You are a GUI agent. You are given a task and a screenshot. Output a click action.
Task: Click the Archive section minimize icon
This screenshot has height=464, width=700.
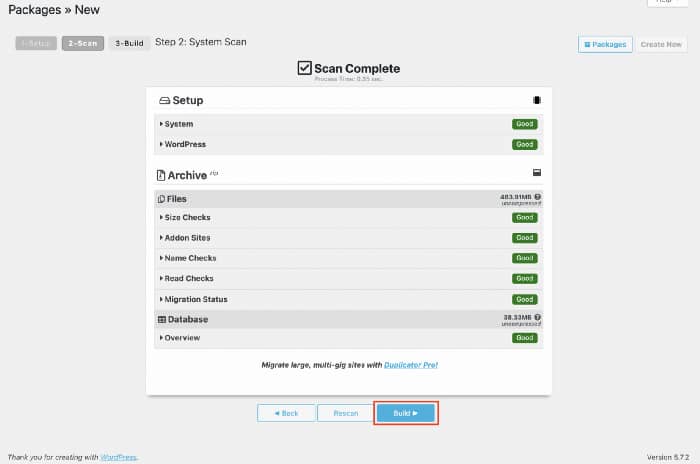pyautogui.click(x=537, y=173)
